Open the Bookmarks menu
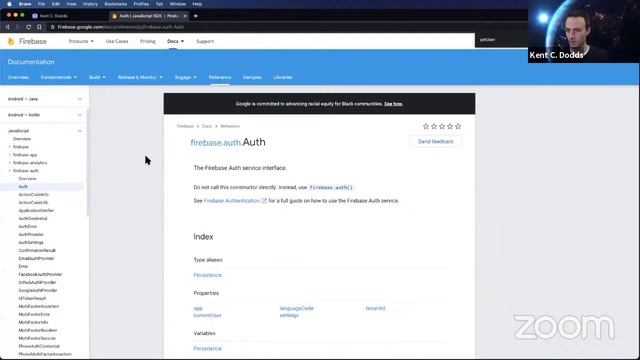Screen dimensions: 640x360 point(116,4)
